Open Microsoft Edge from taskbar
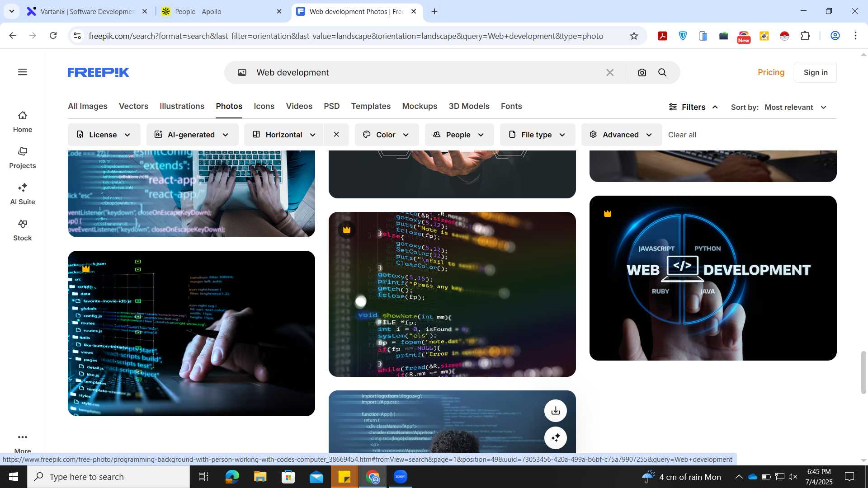This screenshot has height=488, width=868. (x=232, y=477)
